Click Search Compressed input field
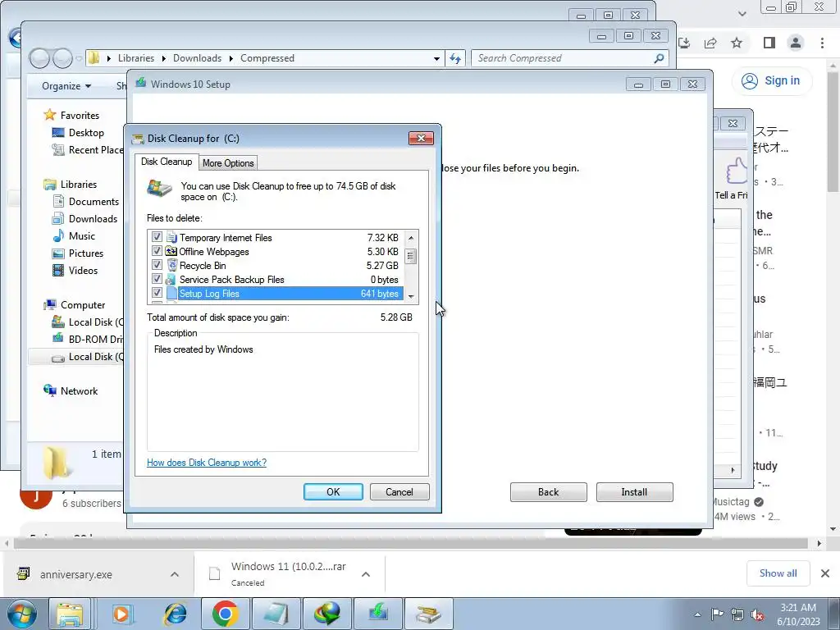Screen dimensions: 840x630 click(x=563, y=58)
